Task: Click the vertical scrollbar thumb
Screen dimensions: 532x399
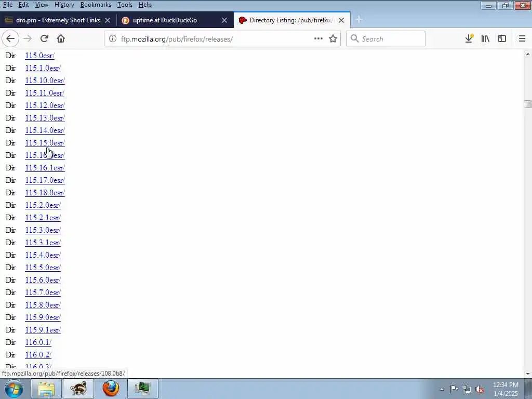Action: coord(528,104)
